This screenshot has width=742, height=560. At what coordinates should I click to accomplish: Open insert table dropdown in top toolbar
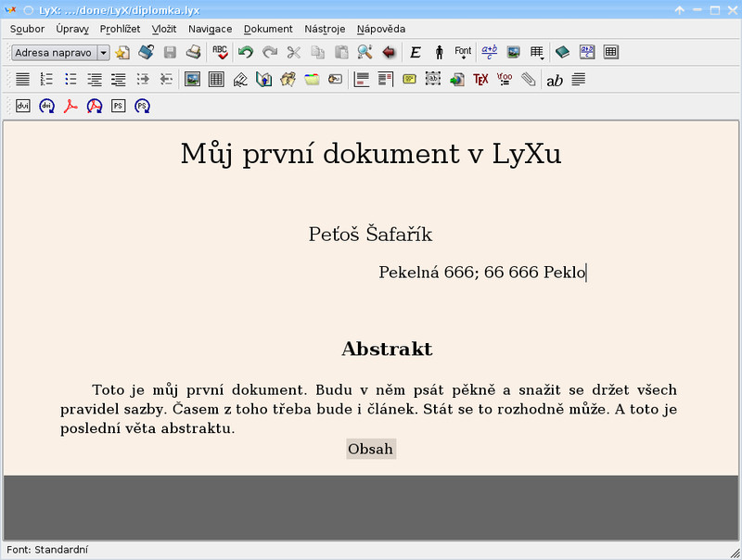[x=537, y=52]
